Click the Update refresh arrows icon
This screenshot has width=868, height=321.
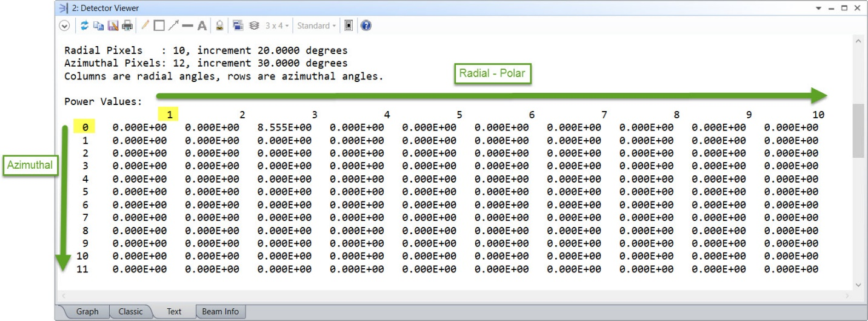click(84, 25)
